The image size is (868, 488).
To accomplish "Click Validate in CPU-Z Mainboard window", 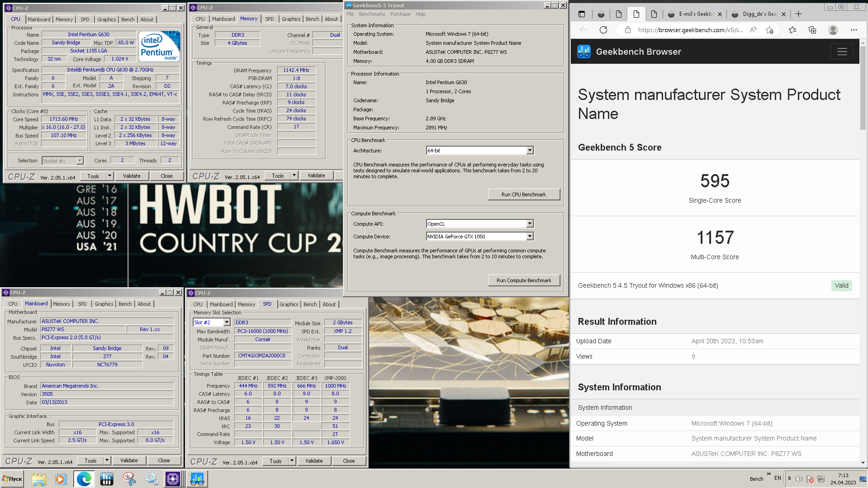I will pos(129,460).
